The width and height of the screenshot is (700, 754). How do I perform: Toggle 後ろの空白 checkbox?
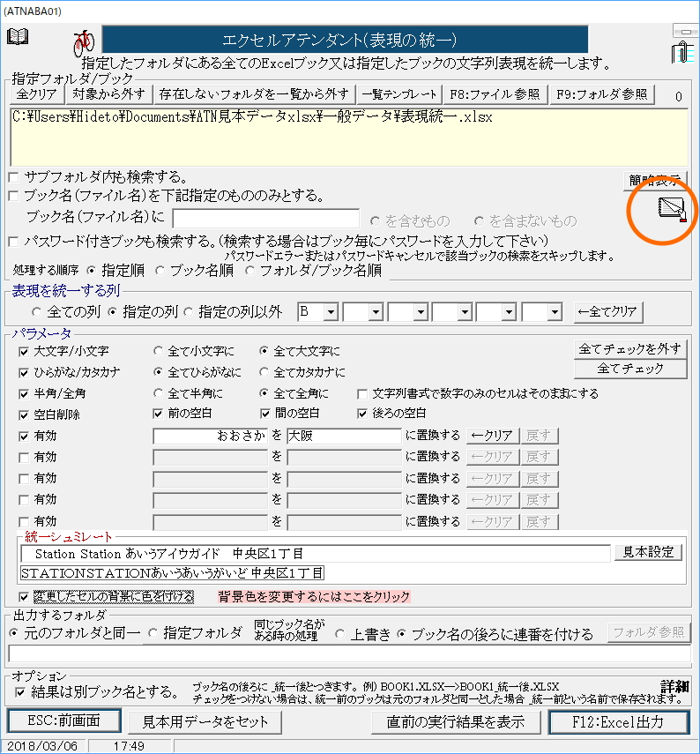click(x=362, y=414)
